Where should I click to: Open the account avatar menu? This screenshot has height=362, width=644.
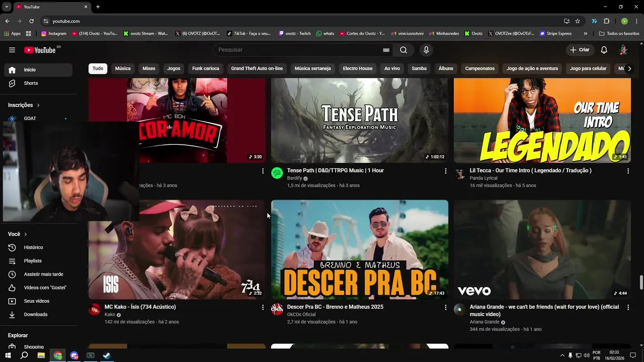(623, 50)
